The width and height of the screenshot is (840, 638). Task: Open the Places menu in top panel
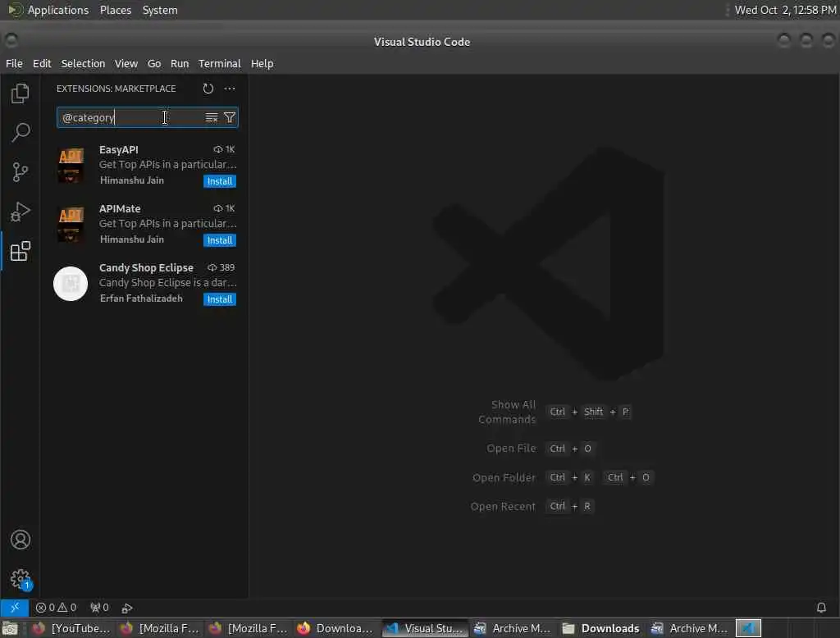(116, 10)
